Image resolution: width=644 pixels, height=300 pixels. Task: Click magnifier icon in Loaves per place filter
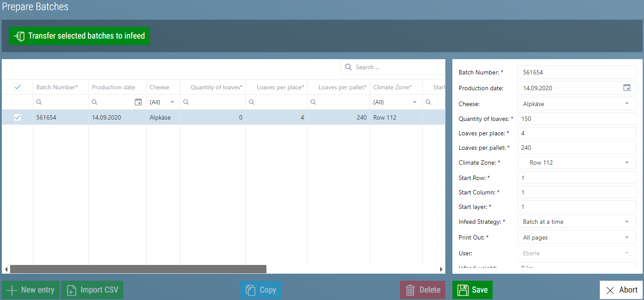point(252,102)
